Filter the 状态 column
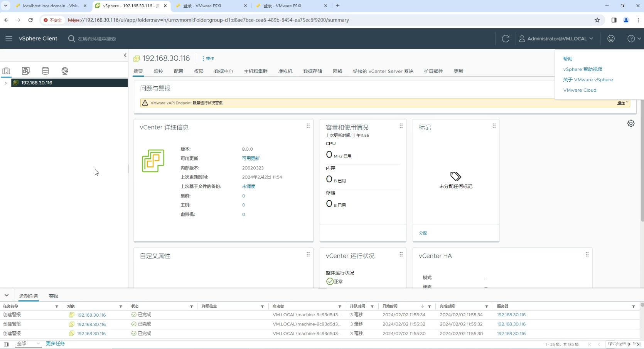 coord(191,307)
